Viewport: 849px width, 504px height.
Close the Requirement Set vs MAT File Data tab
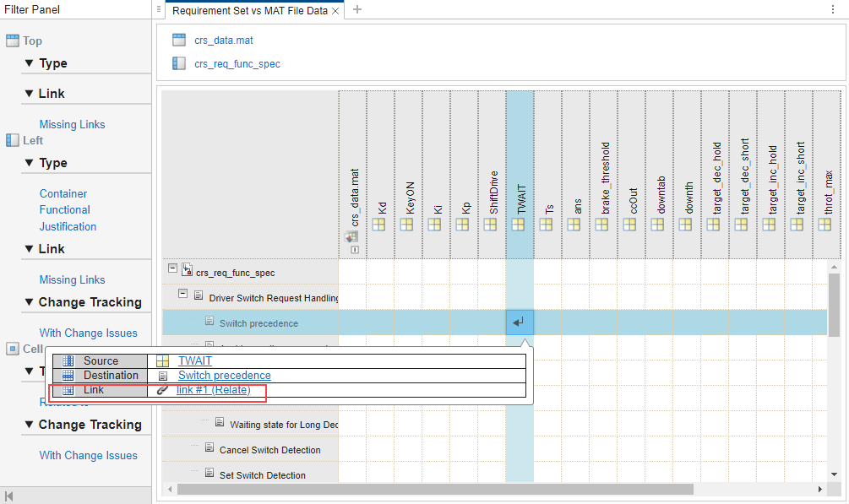click(x=335, y=11)
